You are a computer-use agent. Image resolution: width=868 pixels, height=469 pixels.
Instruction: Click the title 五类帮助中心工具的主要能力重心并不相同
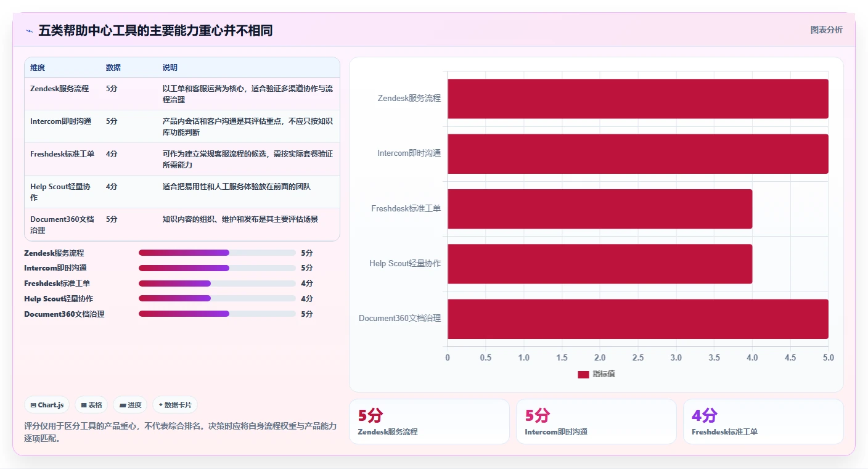pos(155,30)
